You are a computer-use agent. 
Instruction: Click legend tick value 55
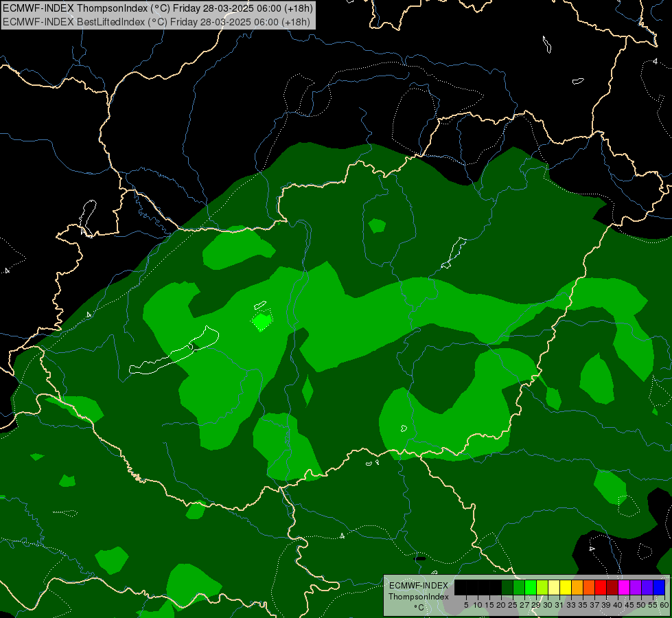[x=652, y=605]
